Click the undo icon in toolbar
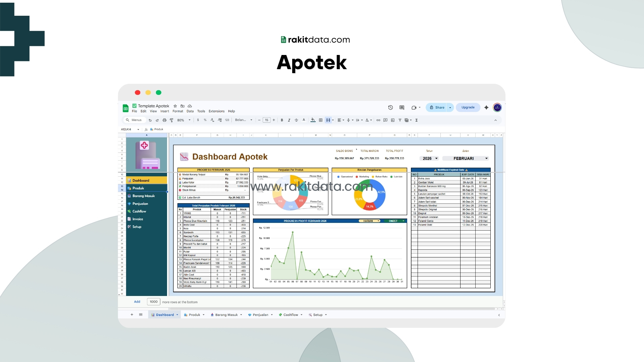The image size is (644, 362). (150, 120)
